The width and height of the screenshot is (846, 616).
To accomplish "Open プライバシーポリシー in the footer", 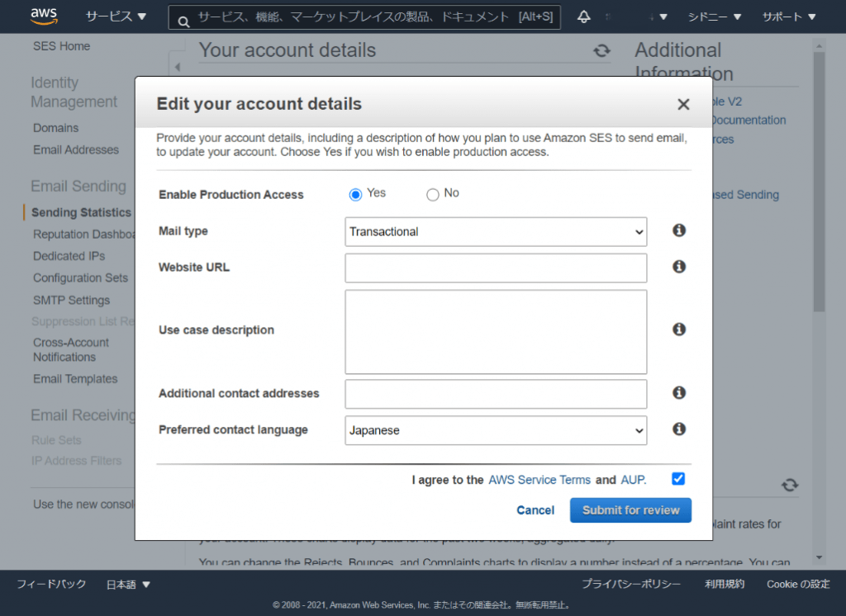I will pos(630,584).
